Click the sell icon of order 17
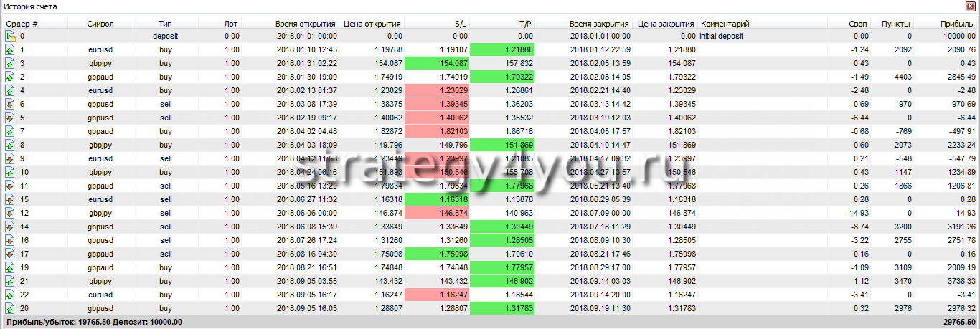Screen dimensions: 980x329 (10, 254)
